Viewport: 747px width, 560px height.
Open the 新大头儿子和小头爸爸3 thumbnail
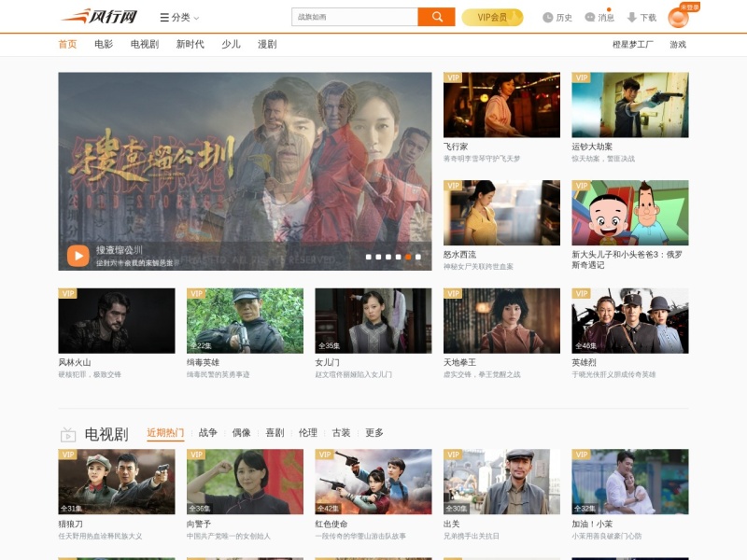[629, 213]
